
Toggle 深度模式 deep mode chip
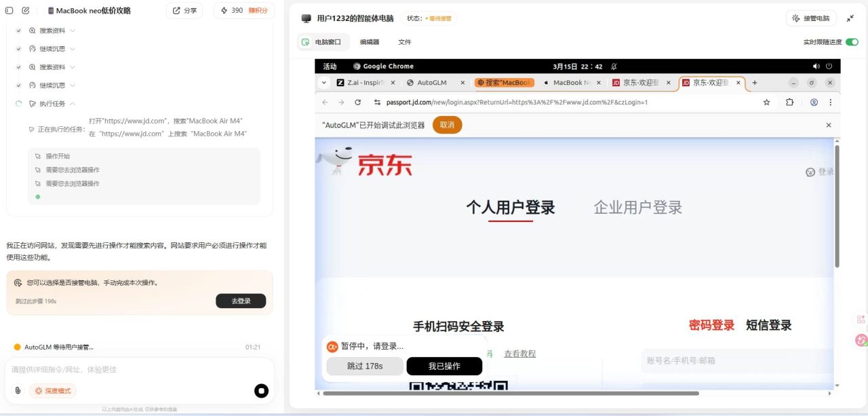click(53, 391)
